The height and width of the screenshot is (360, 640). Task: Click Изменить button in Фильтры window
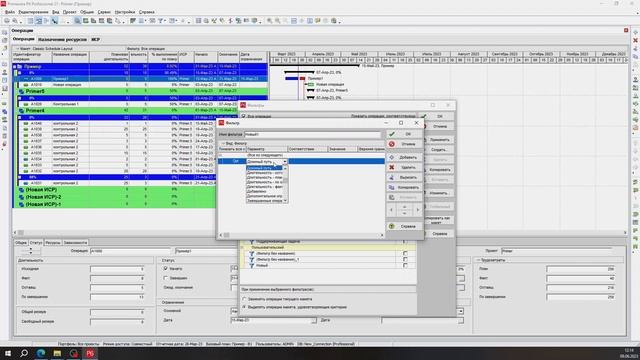click(439, 193)
